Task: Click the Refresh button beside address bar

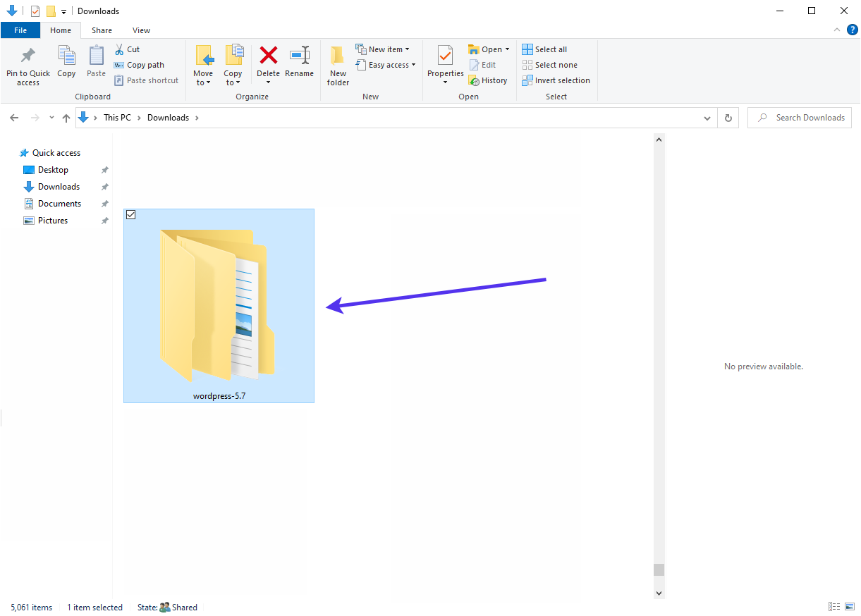Action: (728, 118)
